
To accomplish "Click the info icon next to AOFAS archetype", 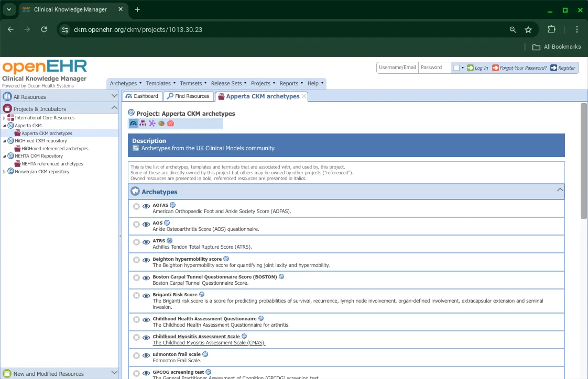I will [172, 204].
